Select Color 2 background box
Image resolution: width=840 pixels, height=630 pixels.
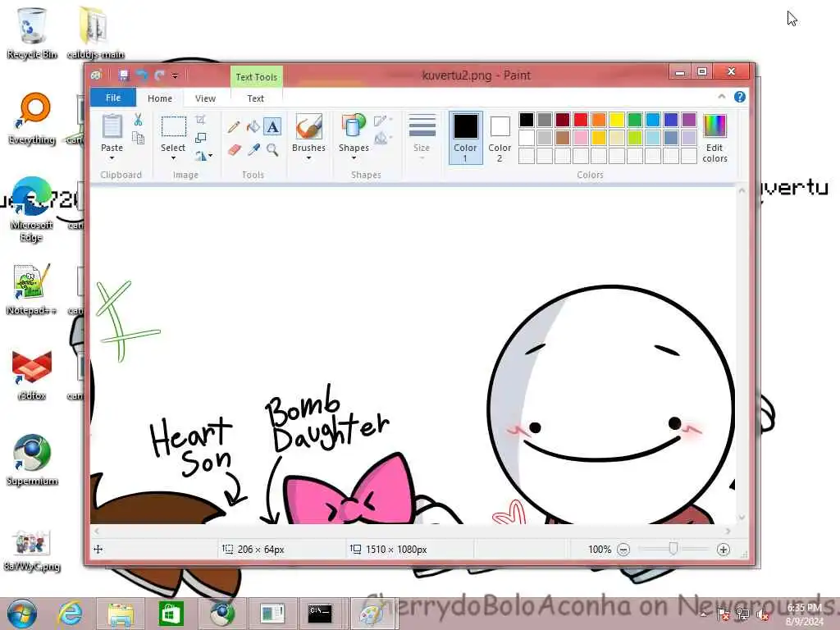point(500,138)
